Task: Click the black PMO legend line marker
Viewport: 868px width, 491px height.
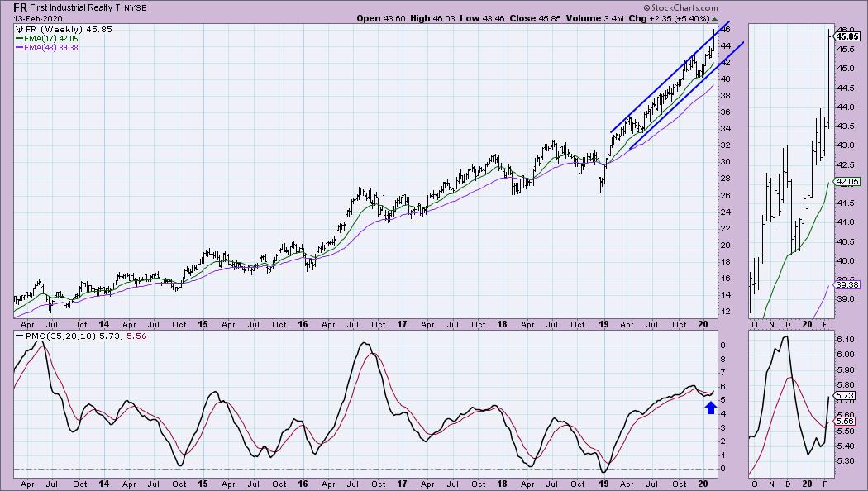Action: pyautogui.click(x=19, y=336)
